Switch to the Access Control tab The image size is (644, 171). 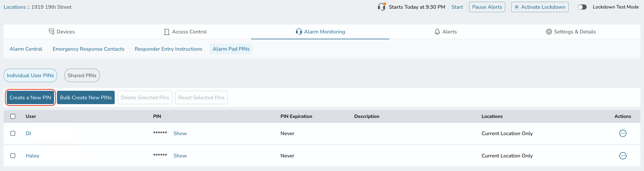pyautogui.click(x=185, y=32)
